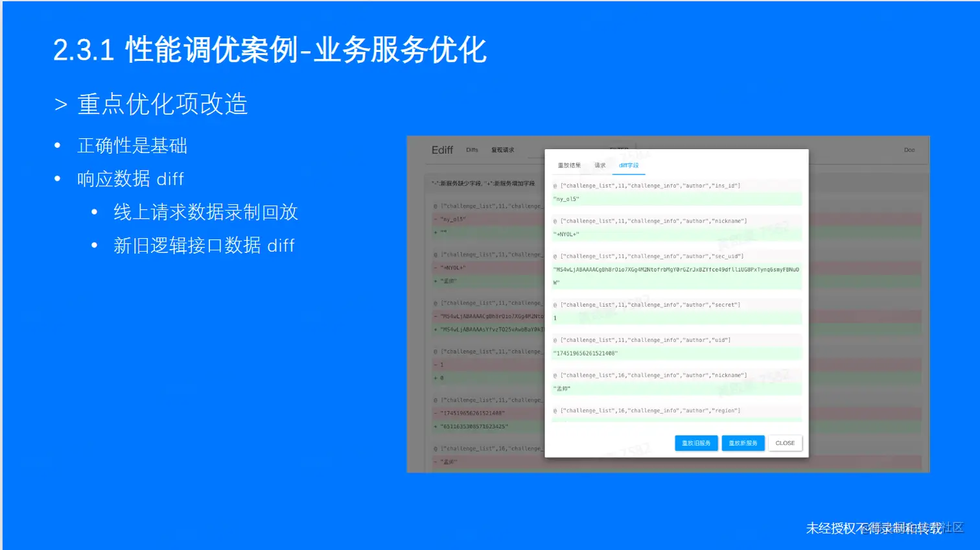Click the uid value 174519656261521408

coord(587,353)
